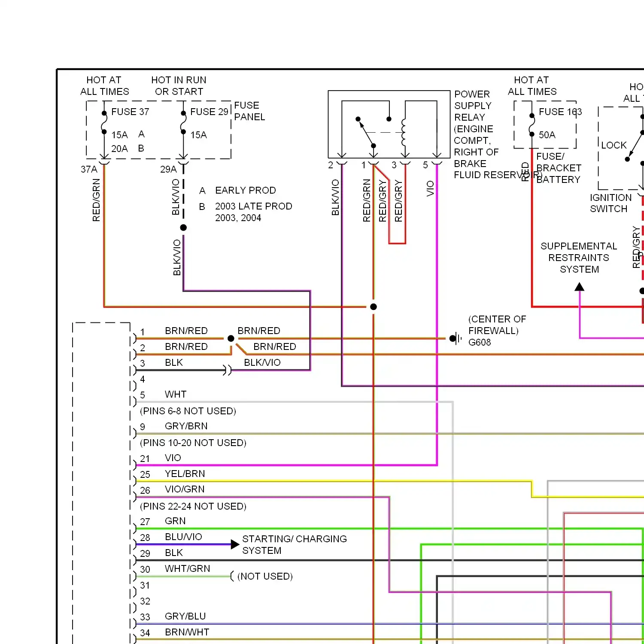Click the VIO label at pin 21
Viewport: 644px width, 644px height.
(173, 458)
